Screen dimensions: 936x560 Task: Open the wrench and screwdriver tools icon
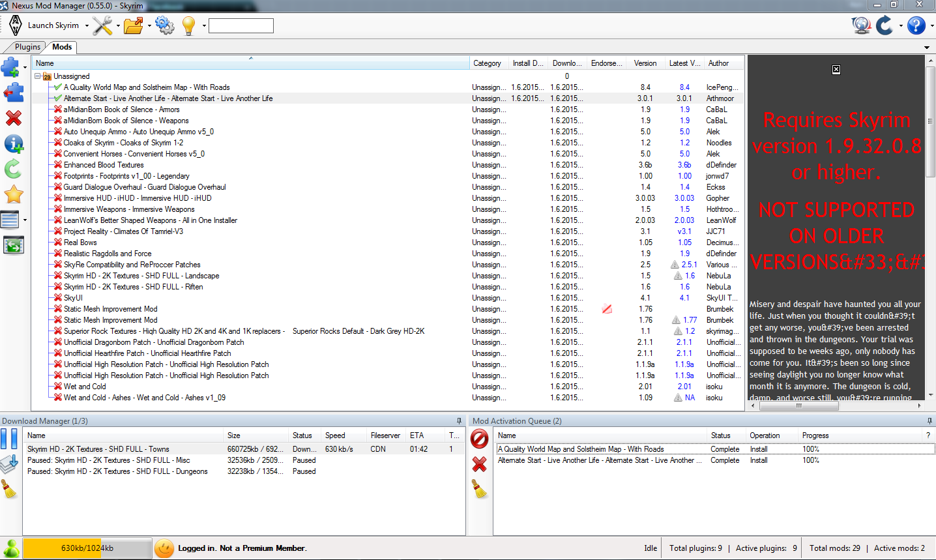[102, 25]
